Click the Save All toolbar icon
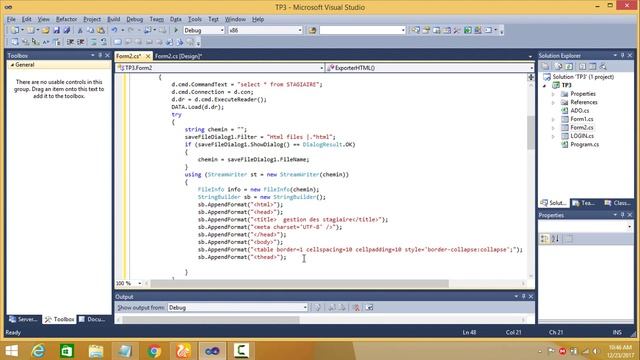This screenshot has width=640, height=360. pos(67,30)
